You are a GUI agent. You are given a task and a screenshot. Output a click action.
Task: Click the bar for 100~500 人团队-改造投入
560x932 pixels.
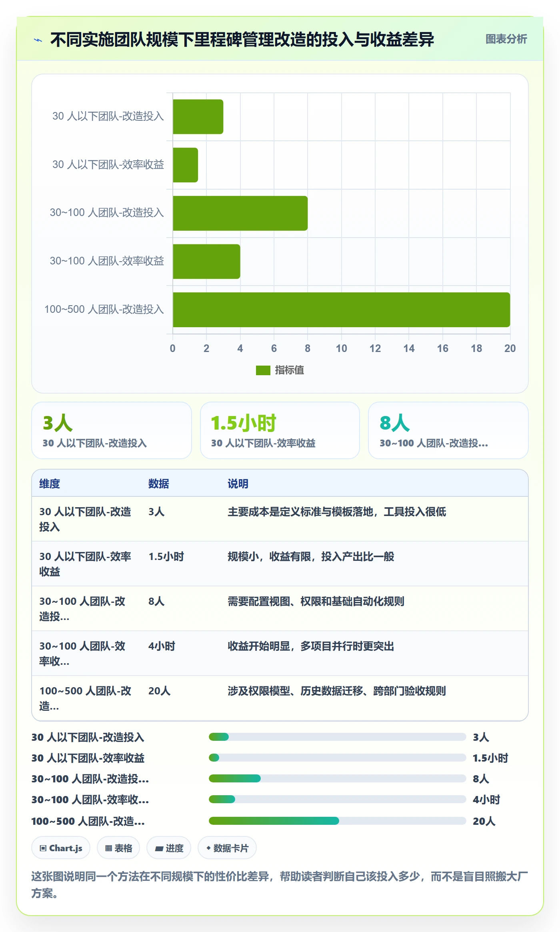click(341, 310)
